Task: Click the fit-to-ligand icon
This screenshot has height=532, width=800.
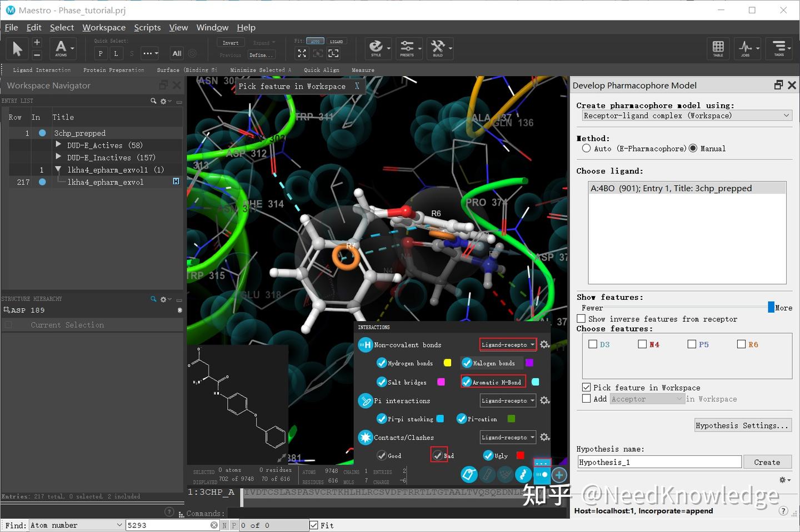Action: [333, 53]
